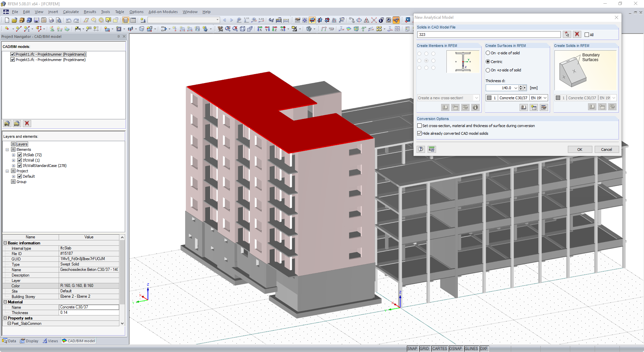
Task: Expand the IfcSlab tree node
Action: (x=14, y=155)
